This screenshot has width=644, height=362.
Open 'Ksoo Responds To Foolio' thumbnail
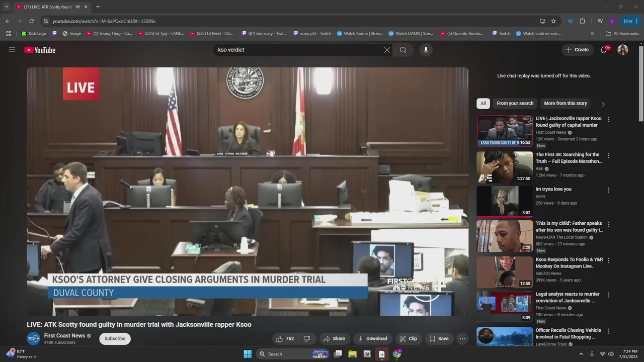click(x=505, y=272)
